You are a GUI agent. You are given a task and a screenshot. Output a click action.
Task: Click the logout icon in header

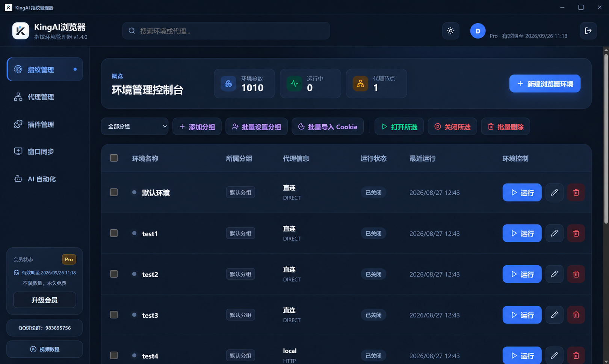588,31
